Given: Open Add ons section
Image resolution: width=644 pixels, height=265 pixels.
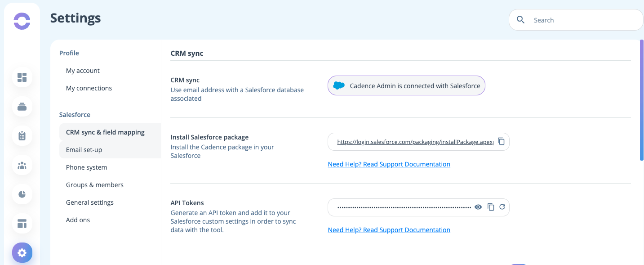Looking at the screenshot, I should [x=78, y=220].
